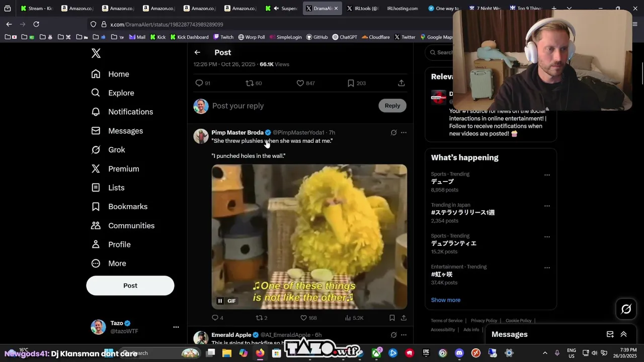
Task: Click Grok icon on Emerald Apple reply
Action: coord(393,335)
